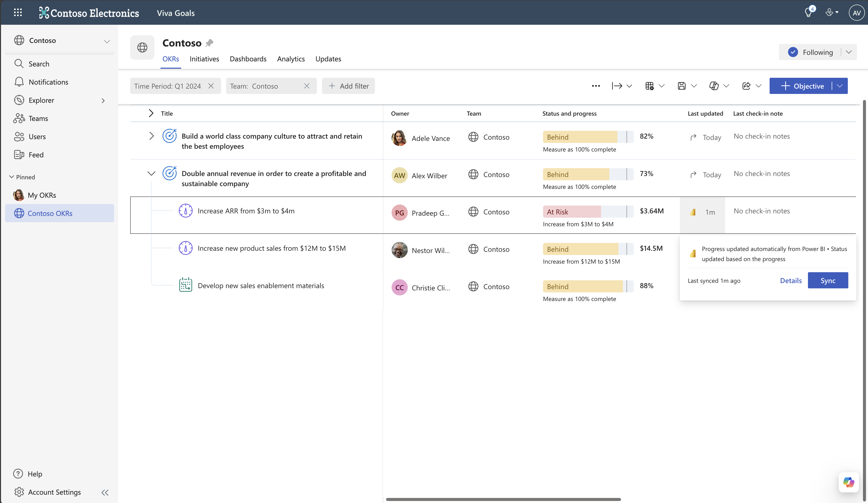Screen dimensions: 868x503
Task: Open the Details link in sync popup
Action: [791, 280]
